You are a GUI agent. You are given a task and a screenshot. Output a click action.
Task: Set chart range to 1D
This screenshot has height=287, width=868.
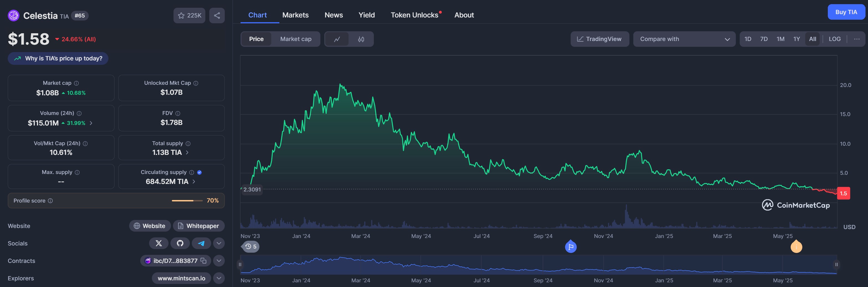tap(748, 39)
